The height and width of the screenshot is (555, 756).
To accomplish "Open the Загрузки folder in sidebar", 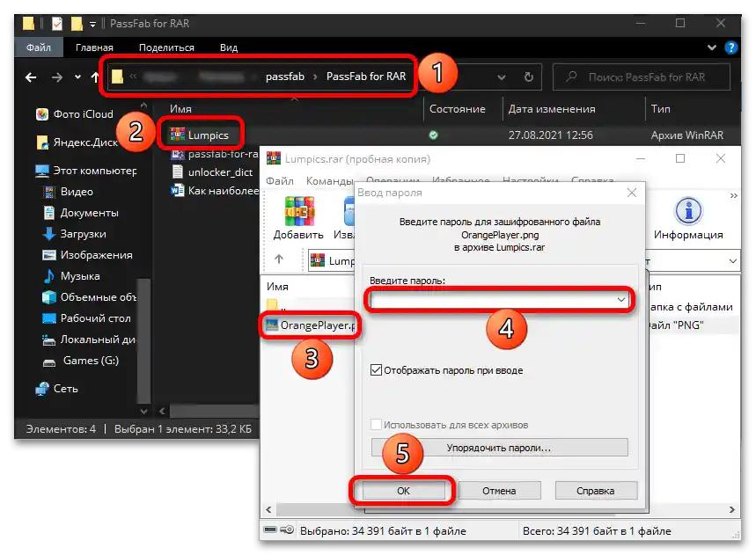I will pyautogui.click(x=75, y=234).
